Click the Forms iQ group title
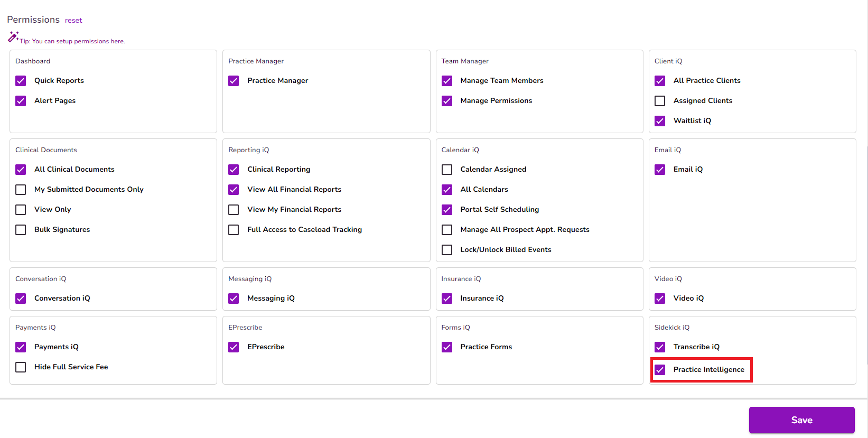The width and height of the screenshot is (868, 438). point(455,328)
